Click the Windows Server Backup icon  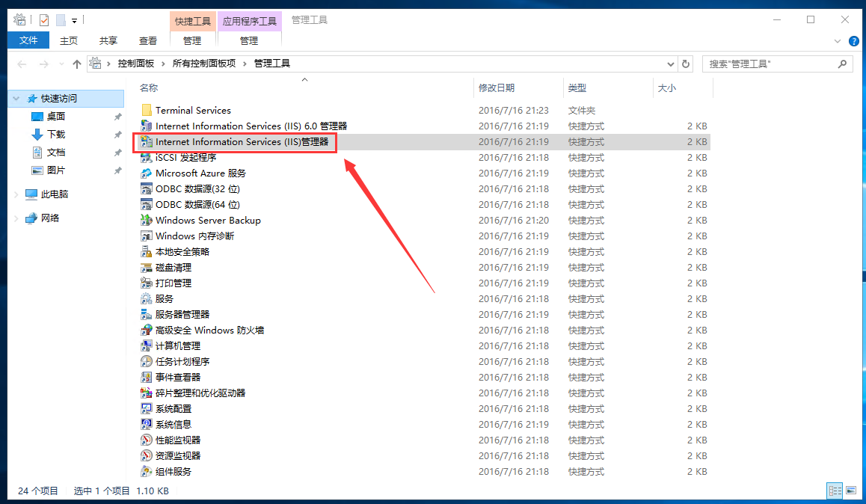(x=147, y=221)
